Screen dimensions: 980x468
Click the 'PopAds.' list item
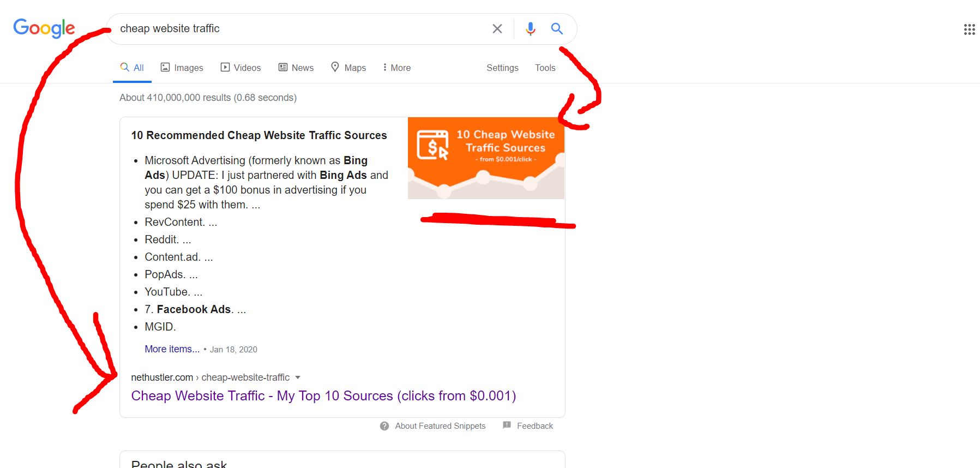coord(171,274)
